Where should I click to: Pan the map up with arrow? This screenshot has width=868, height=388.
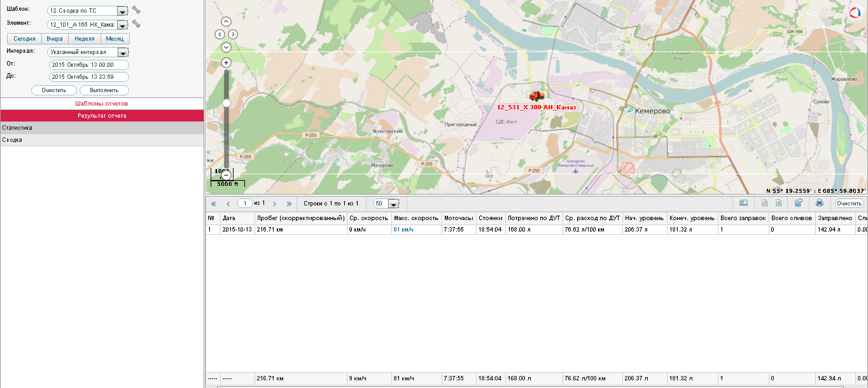pos(226,22)
